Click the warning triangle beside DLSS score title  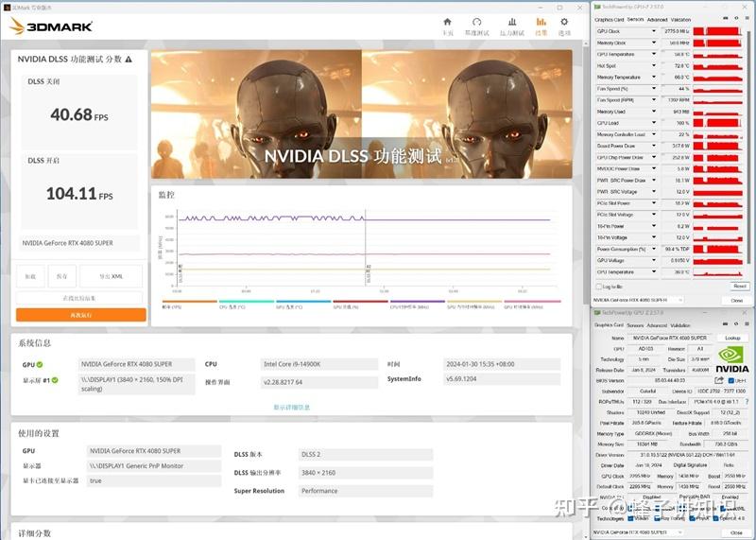pyautogui.click(x=129, y=60)
